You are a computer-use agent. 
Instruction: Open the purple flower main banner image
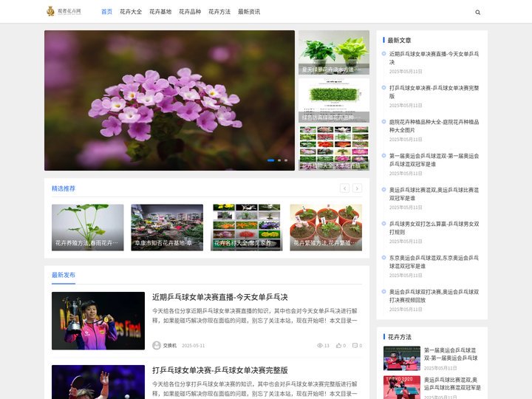[x=169, y=100]
